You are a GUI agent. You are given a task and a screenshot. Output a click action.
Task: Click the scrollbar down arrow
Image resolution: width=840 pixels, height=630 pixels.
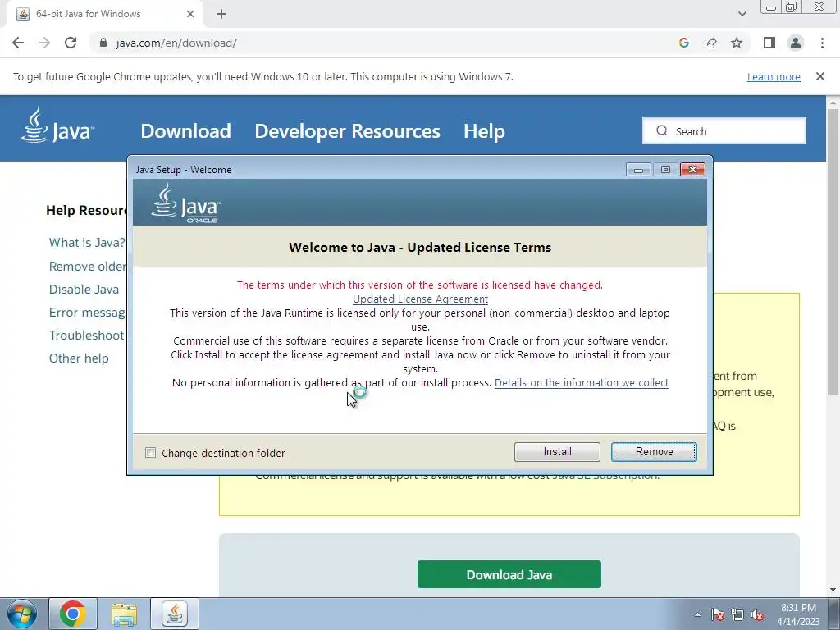(833, 590)
